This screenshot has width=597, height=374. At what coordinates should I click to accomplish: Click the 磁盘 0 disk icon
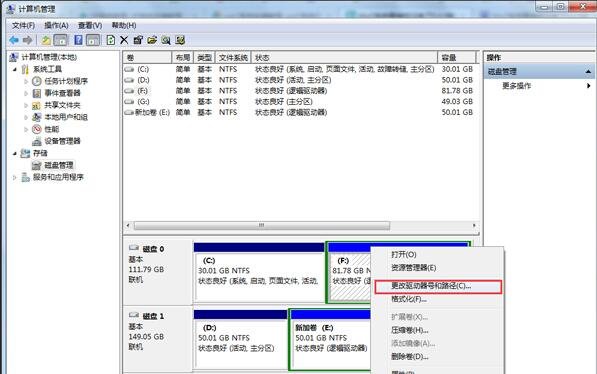[x=134, y=248]
